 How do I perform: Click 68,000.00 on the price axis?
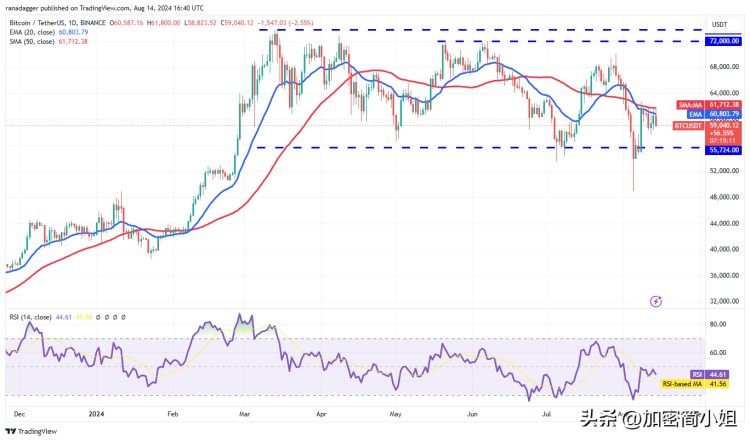coord(724,66)
